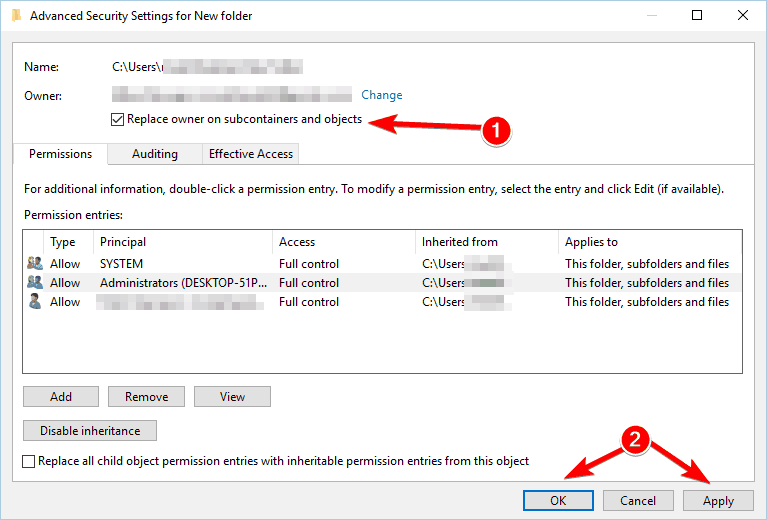This screenshot has width=767, height=520.
Task: Click the Inherited from column header
Action: point(485,242)
